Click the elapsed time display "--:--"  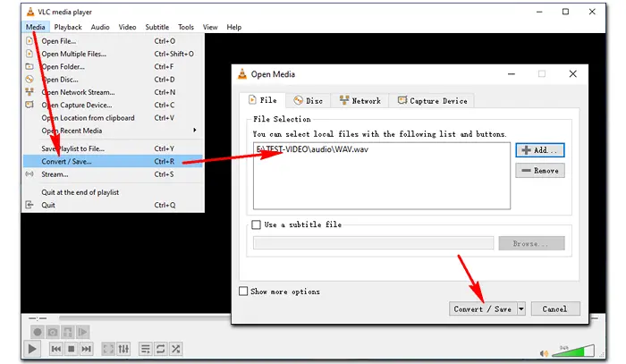(38, 318)
